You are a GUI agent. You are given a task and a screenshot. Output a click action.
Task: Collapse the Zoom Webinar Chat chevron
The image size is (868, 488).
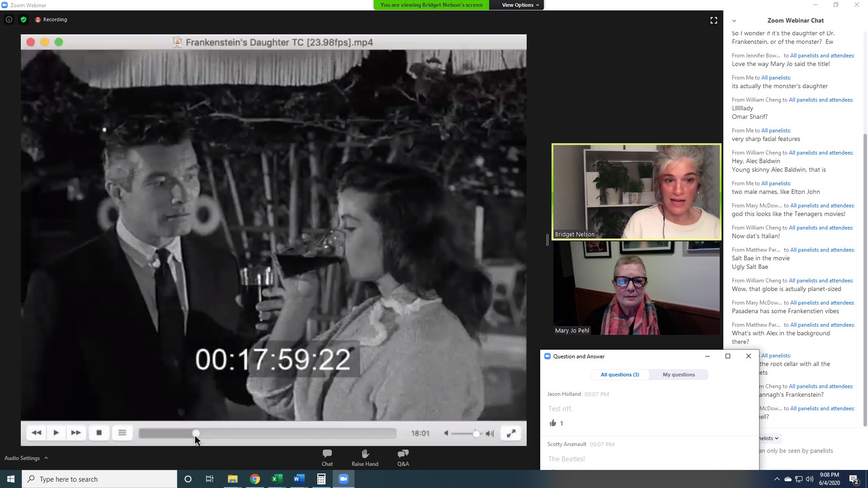pos(734,21)
